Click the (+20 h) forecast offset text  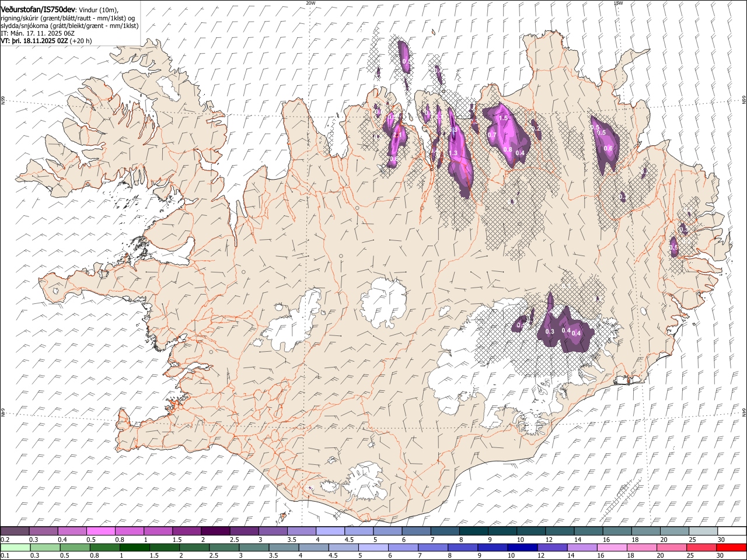(x=81, y=41)
